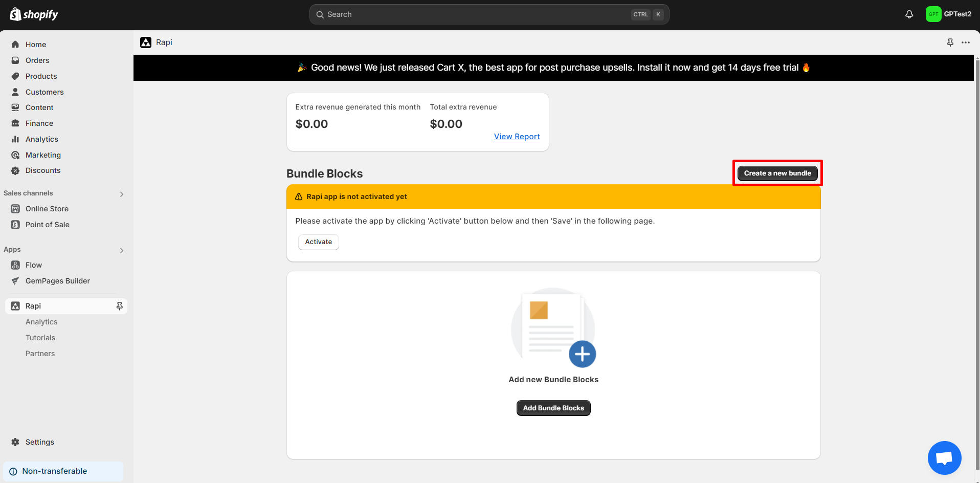Screen dimensions: 980x483
Task: Click the Shopify logo
Action: 34,14
